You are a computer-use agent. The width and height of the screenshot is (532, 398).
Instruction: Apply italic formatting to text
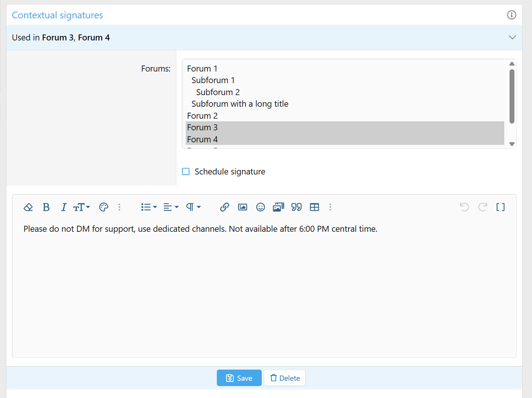[64, 207]
